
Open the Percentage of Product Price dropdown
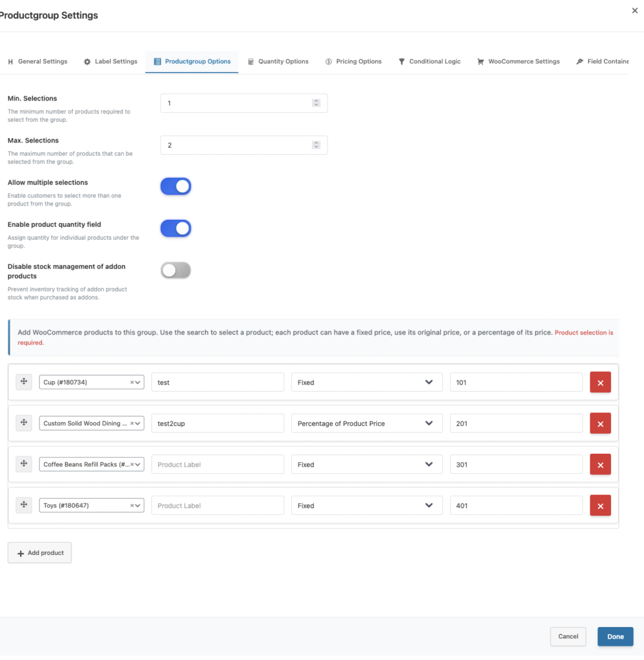[366, 423]
